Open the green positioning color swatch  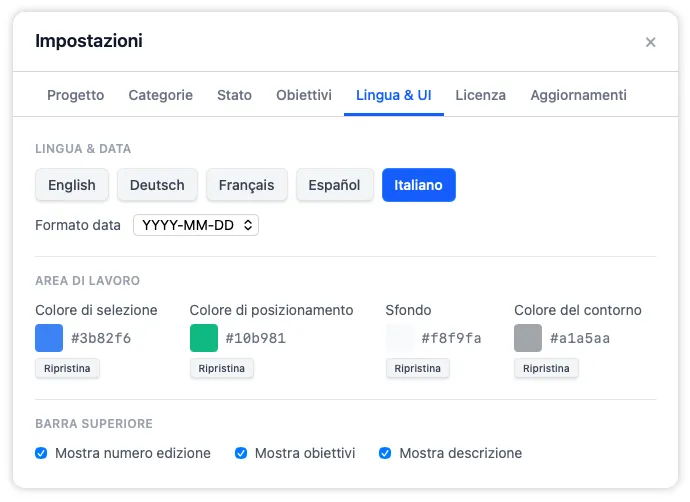tap(204, 338)
